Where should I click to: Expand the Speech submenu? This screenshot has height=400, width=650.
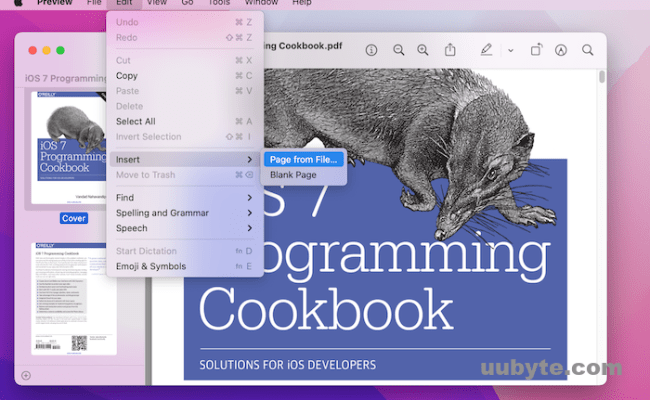185,228
